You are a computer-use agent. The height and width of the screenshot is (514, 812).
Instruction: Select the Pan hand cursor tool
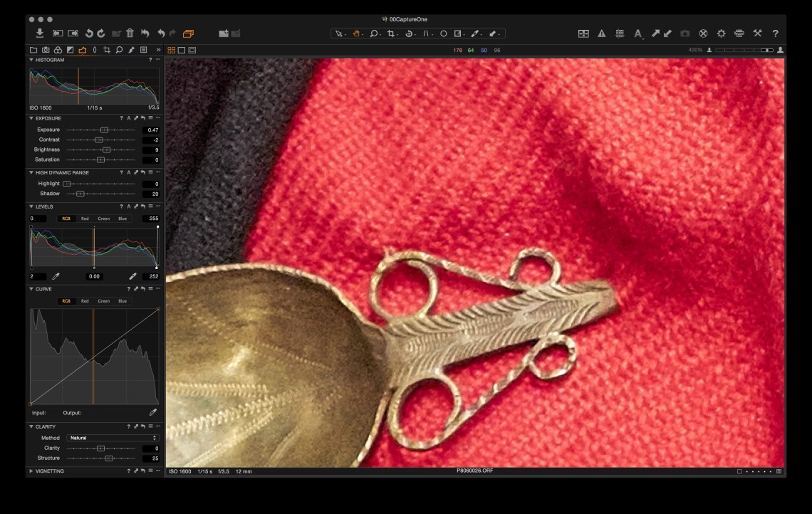pos(356,33)
